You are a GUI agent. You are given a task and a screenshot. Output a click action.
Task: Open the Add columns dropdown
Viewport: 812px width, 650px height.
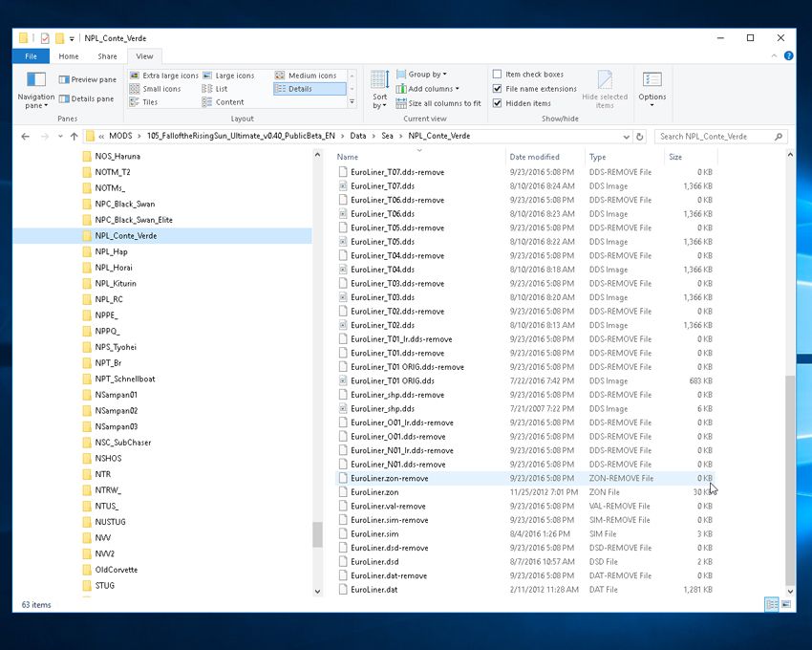click(428, 89)
